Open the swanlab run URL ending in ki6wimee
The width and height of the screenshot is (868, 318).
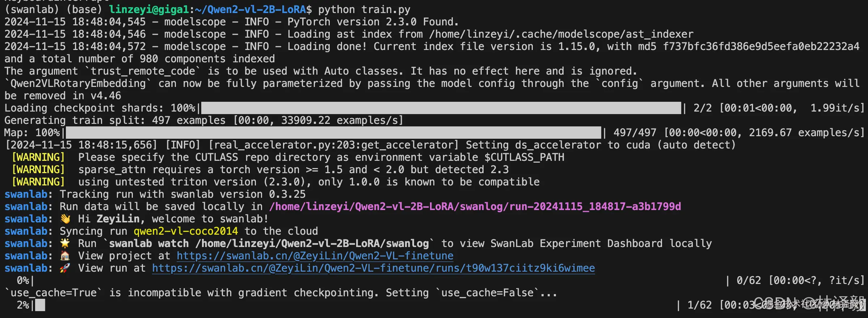373,268
